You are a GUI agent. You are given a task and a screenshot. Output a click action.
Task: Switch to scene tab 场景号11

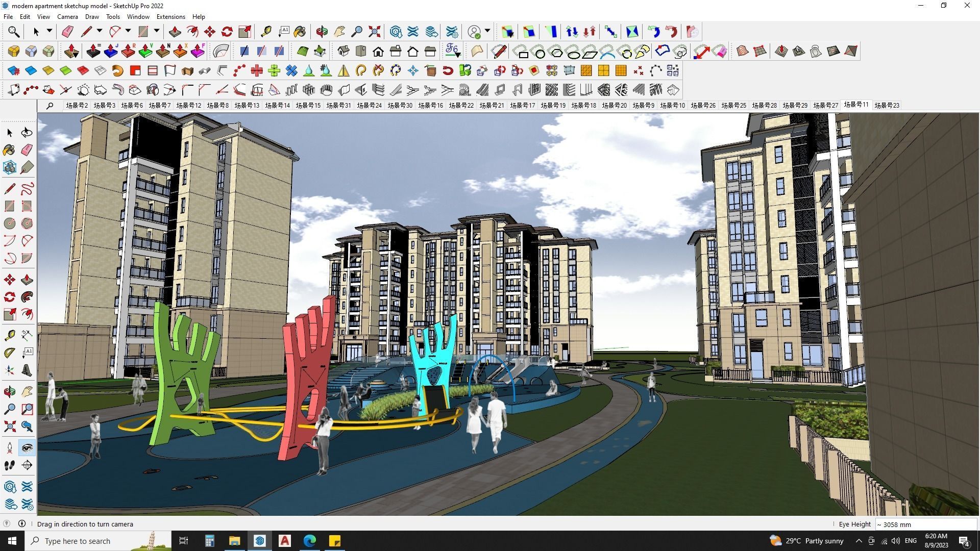point(856,105)
